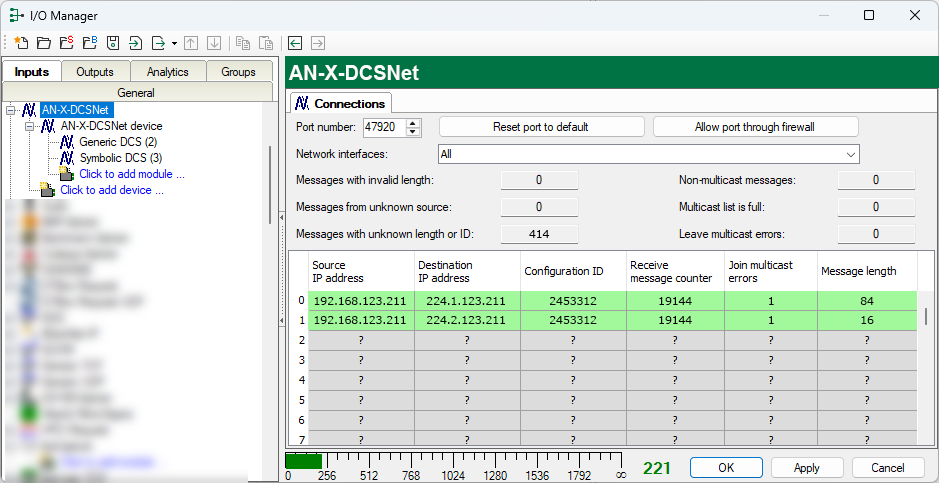This screenshot has width=939, height=483.
Task: Click the Message length column header
Action: pyautogui.click(x=867, y=271)
